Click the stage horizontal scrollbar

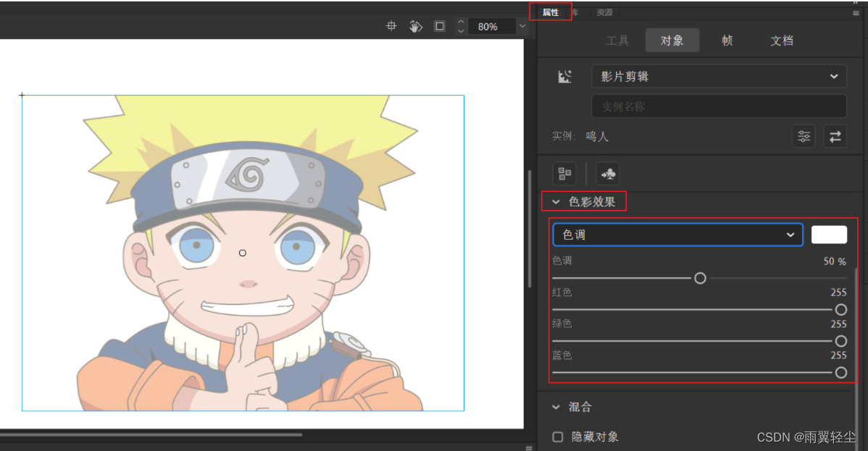pos(151,435)
